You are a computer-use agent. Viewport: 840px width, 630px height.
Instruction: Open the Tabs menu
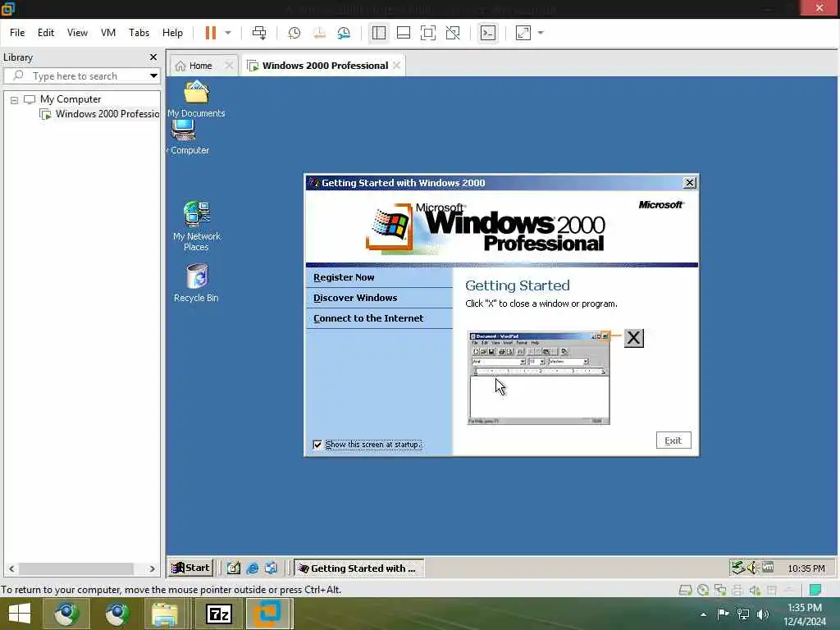pos(139,33)
